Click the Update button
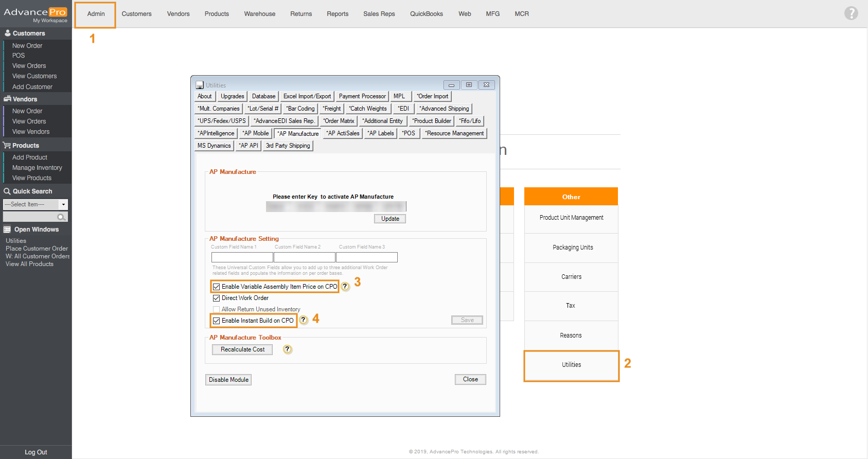Screen dimensions: 868x459 (x=390, y=219)
